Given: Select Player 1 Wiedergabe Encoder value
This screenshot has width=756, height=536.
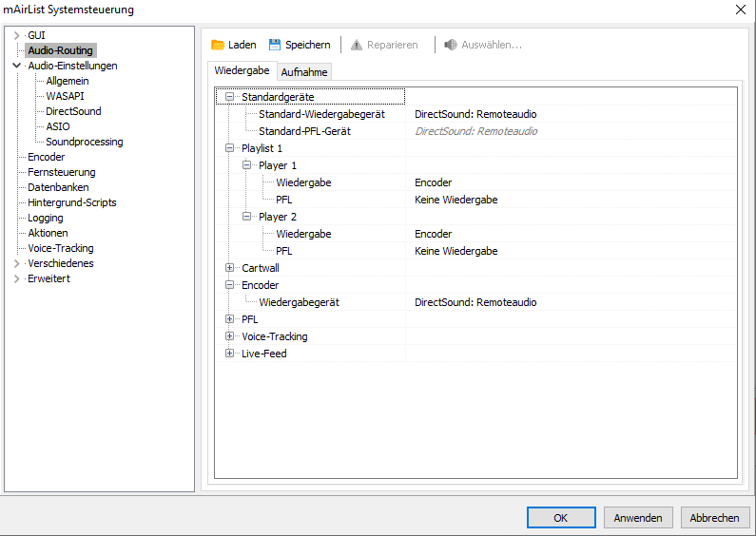Looking at the screenshot, I should (434, 182).
